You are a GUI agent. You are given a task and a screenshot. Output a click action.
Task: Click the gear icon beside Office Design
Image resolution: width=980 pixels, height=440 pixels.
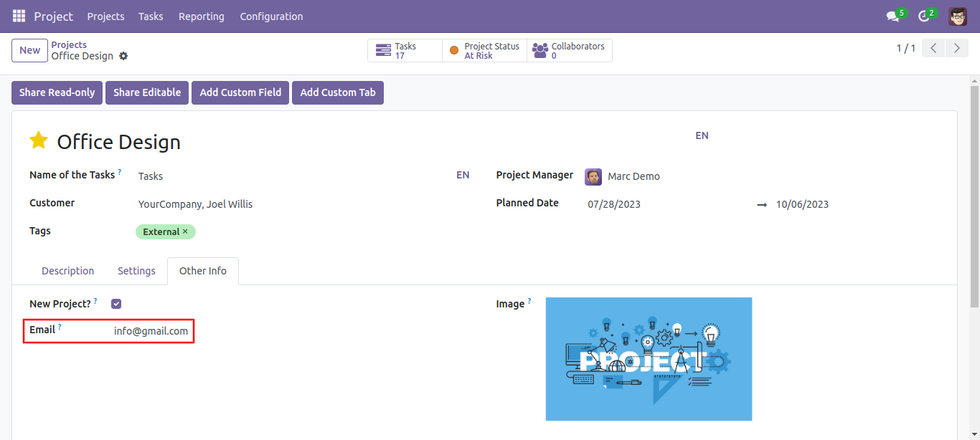tap(123, 56)
